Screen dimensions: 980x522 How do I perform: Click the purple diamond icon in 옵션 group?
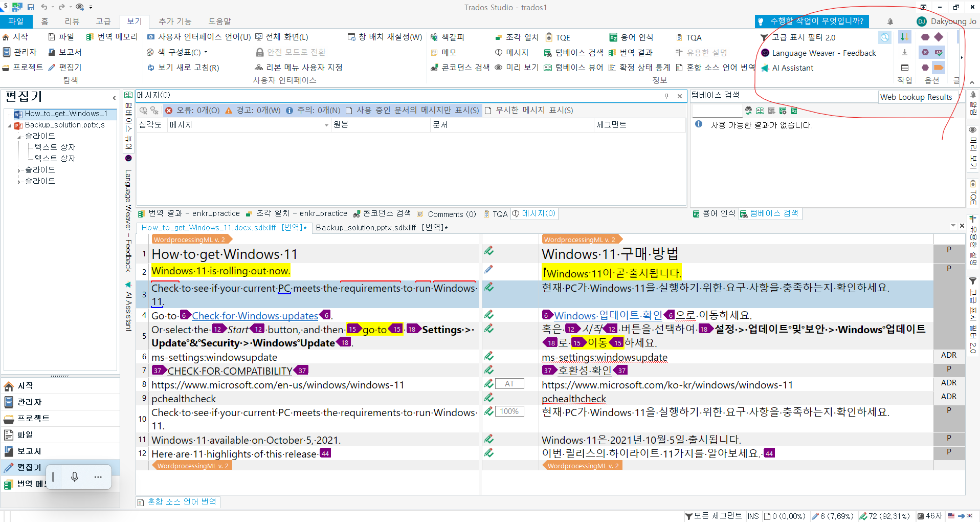point(939,37)
